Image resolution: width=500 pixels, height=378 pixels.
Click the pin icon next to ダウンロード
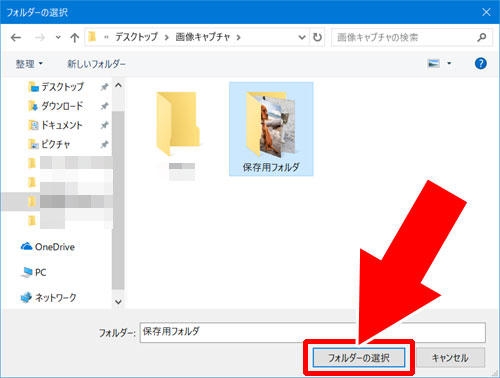pyautogui.click(x=104, y=106)
